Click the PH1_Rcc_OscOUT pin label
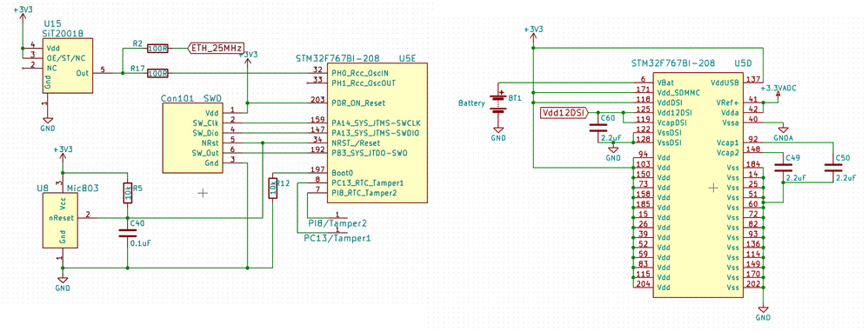 (x=364, y=83)
